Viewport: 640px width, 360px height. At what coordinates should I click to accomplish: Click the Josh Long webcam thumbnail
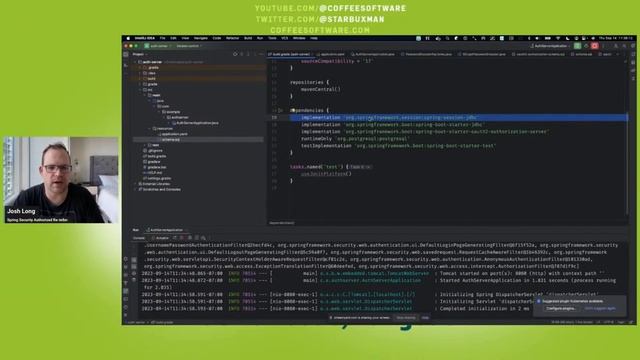coord(61,180)
